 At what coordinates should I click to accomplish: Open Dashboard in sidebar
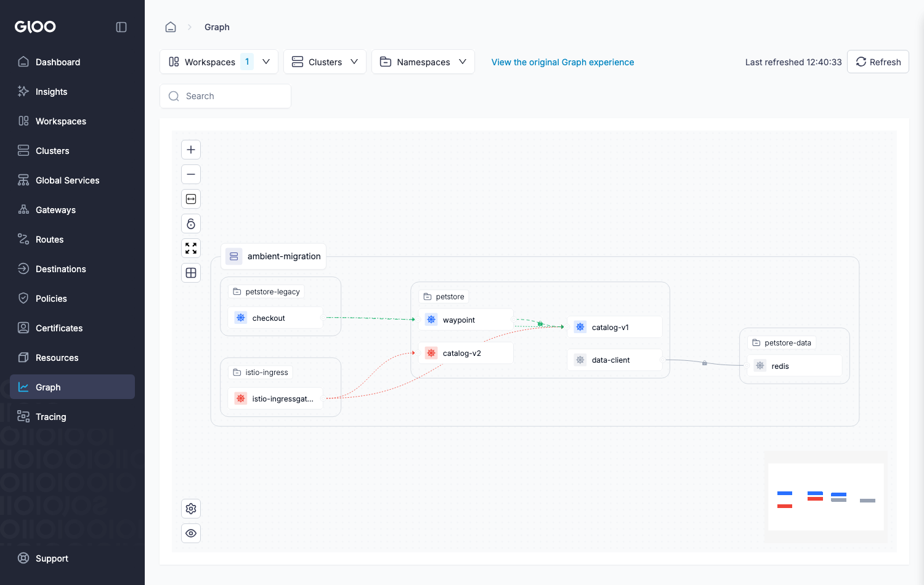pos(72,62)
